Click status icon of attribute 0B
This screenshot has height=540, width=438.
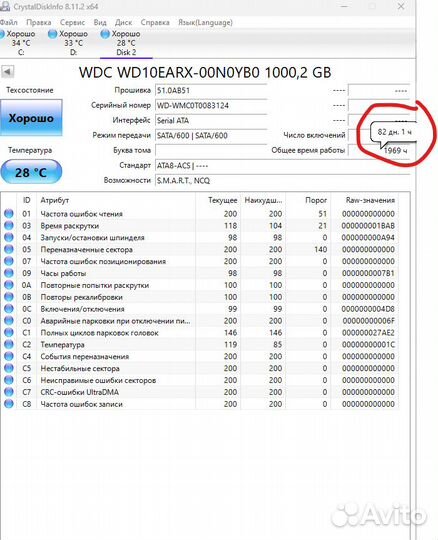point(9,297)
